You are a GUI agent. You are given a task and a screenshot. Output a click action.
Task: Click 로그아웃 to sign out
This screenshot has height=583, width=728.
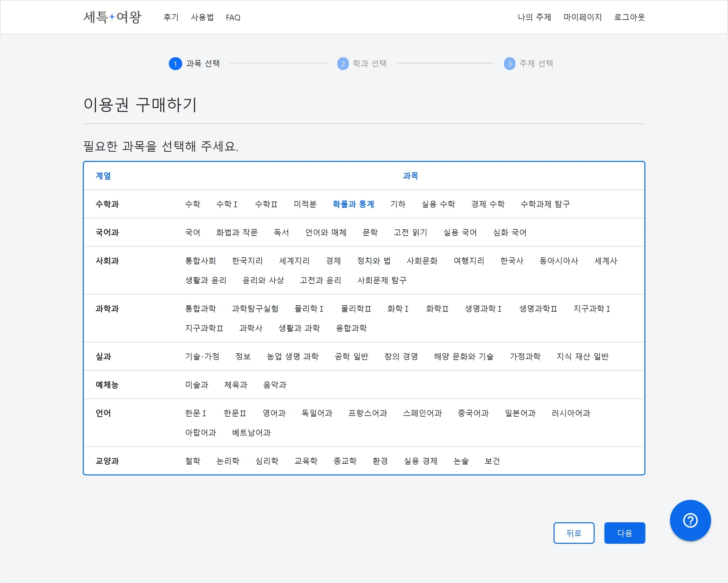click(629, 17)
